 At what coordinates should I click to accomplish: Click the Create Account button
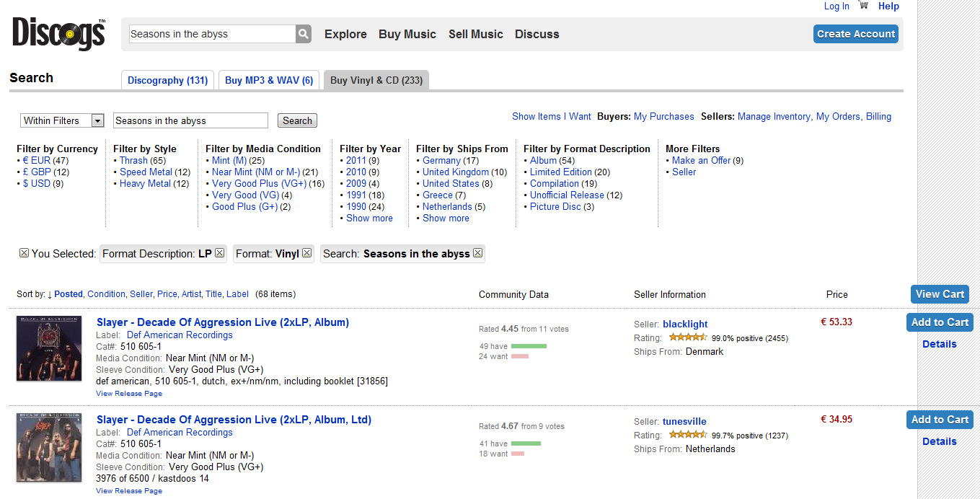pos(856,34)
